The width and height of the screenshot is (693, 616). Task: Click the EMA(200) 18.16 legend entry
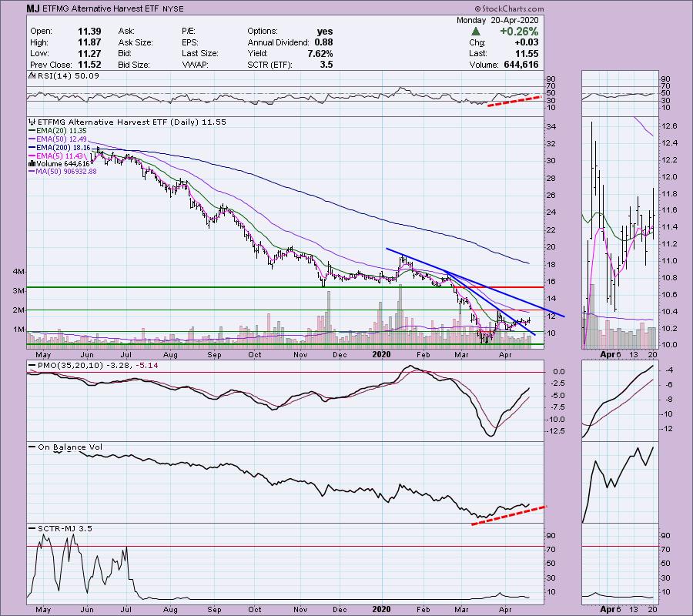pyautogui.click(x=59, y=148)
